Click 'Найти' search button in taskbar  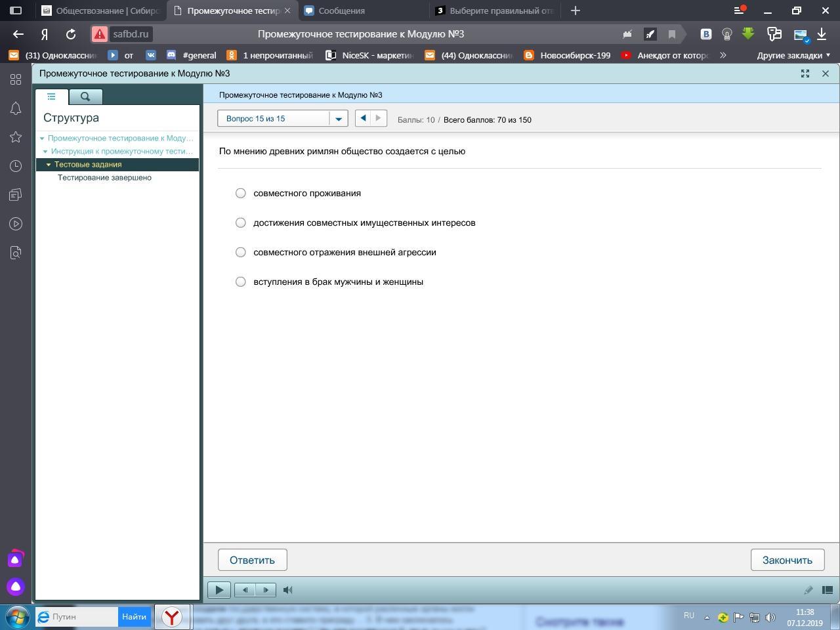pos(134,617)
